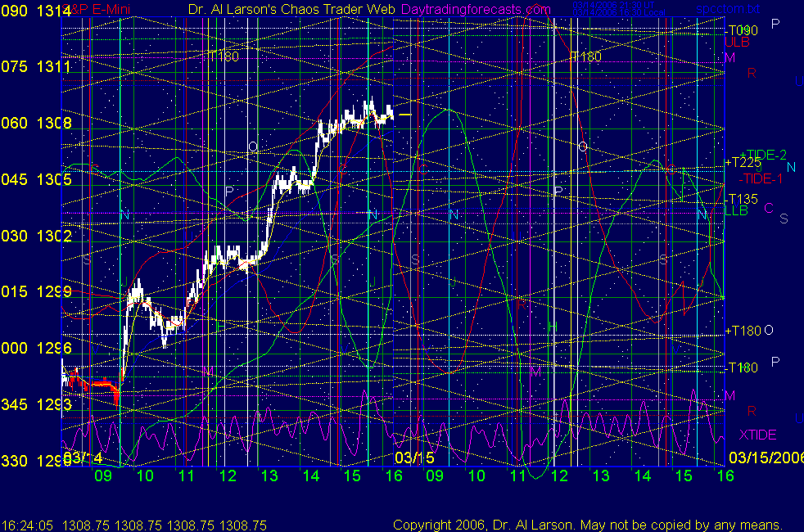Viewport: 804px width, 532px height.
Task: Select the "03/14/2006 21:30 UT" timestamp
Action: click(x=613, y=5)
